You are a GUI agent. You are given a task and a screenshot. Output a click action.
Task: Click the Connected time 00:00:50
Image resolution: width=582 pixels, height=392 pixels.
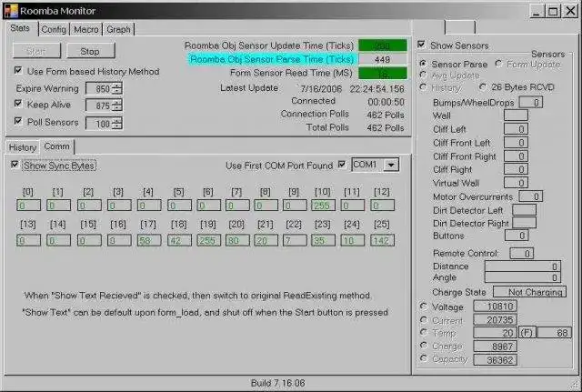[x=386, y=102]
